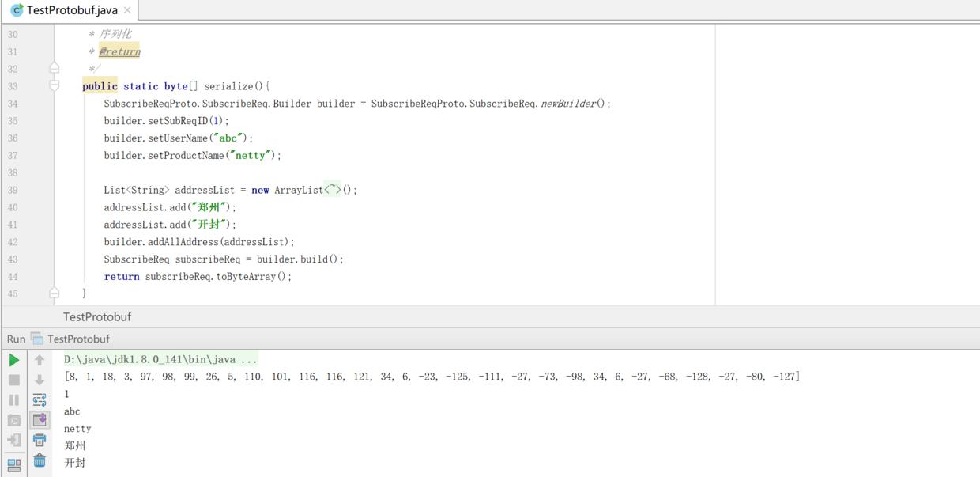The image size is (980, 477).
Task: Select the TestProtobuf run configuration tab
Action: (77, 339)
